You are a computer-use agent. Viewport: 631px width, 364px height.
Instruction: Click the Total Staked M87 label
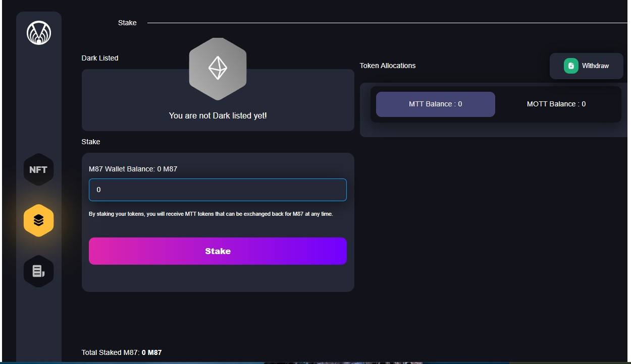[x=110, y=352]
